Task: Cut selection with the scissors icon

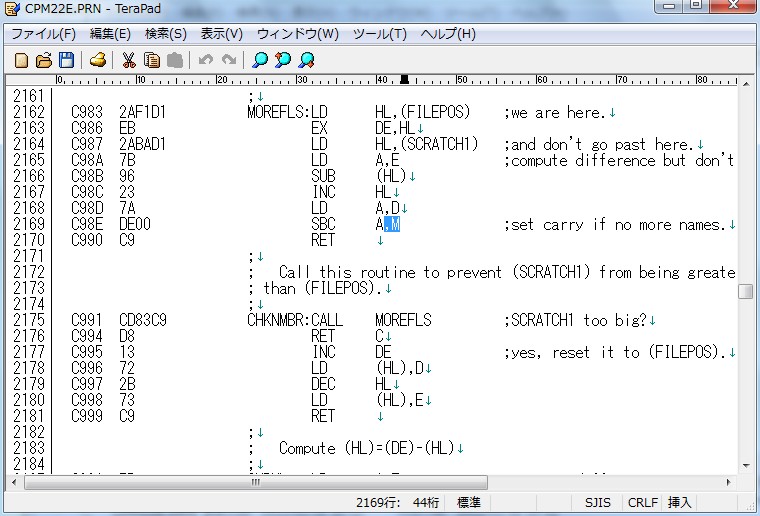Action: (x=128, y=60)
